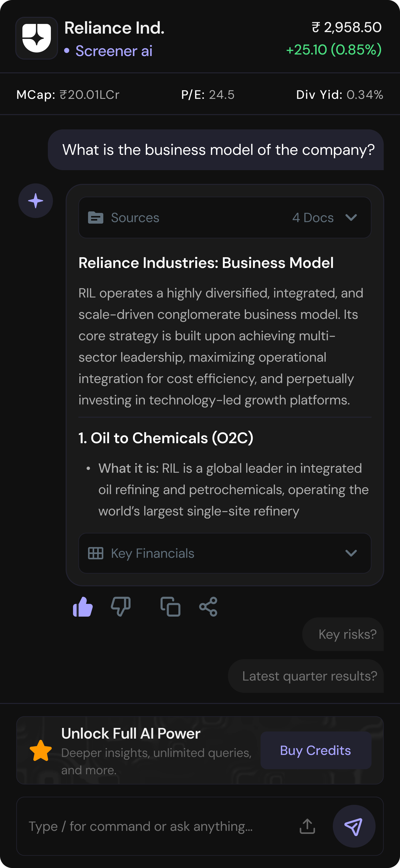400x868 pixels.
Task: Expand the Key Financials section chevron
Action: (x=351, y=553)
